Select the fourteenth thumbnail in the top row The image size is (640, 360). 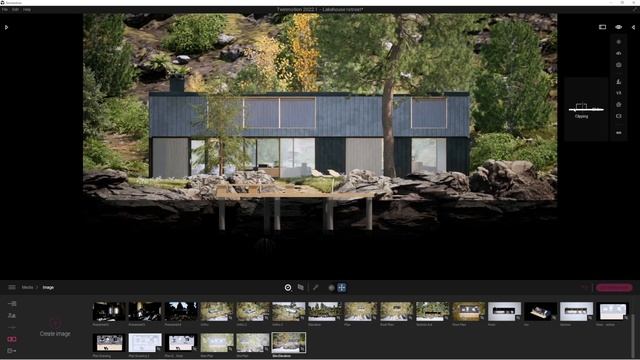576,311
